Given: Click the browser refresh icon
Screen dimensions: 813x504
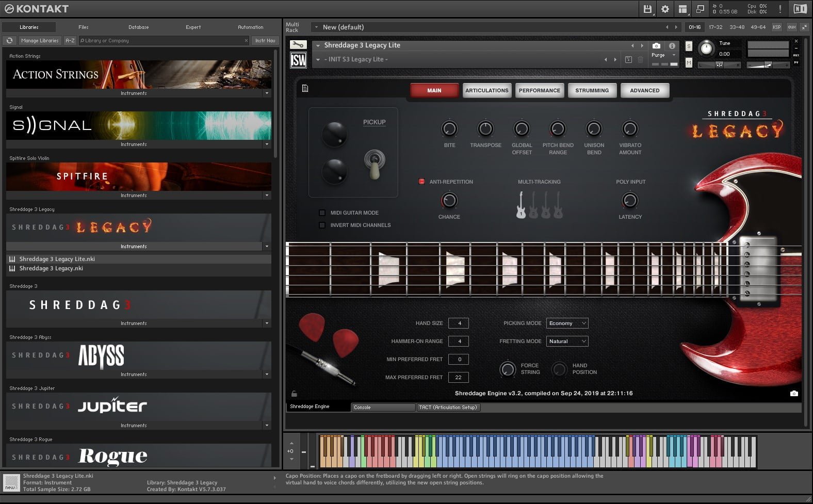Looking at the screenshot, I should coord(9,40).
